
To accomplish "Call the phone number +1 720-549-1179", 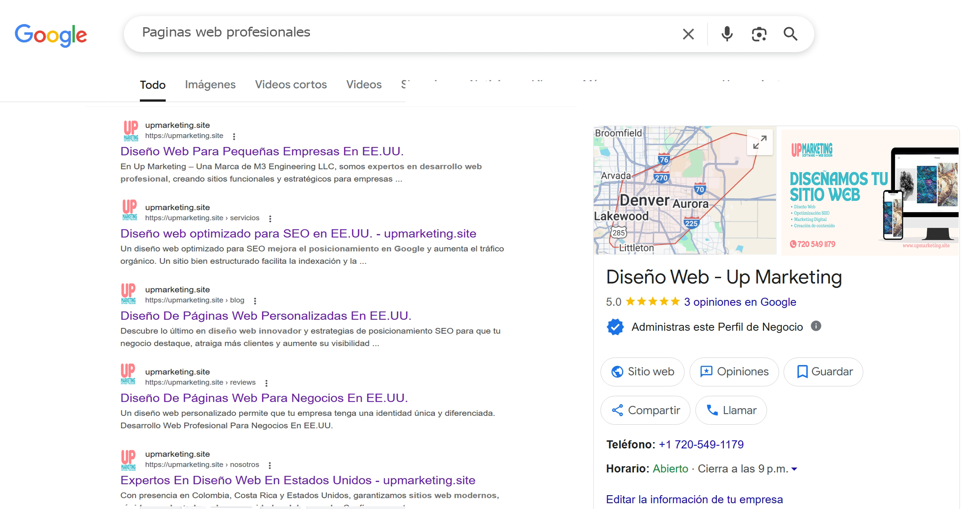I will pos(701,445).
